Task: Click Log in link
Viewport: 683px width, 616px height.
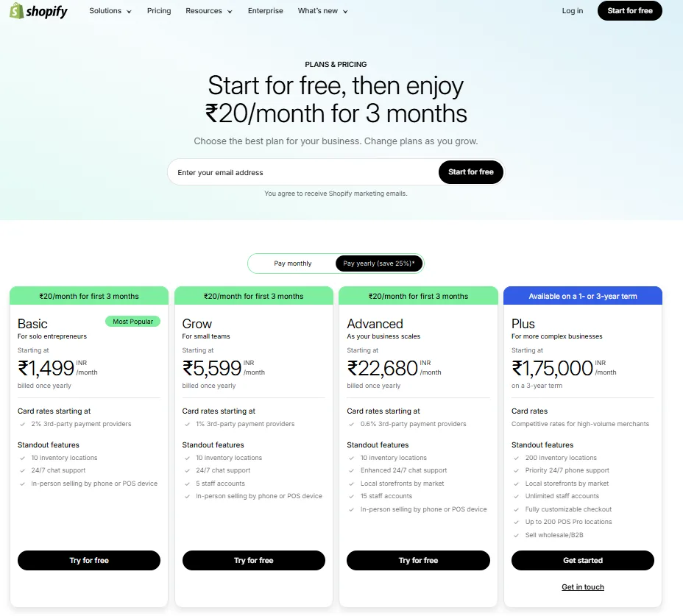Action: click(572, 11)
